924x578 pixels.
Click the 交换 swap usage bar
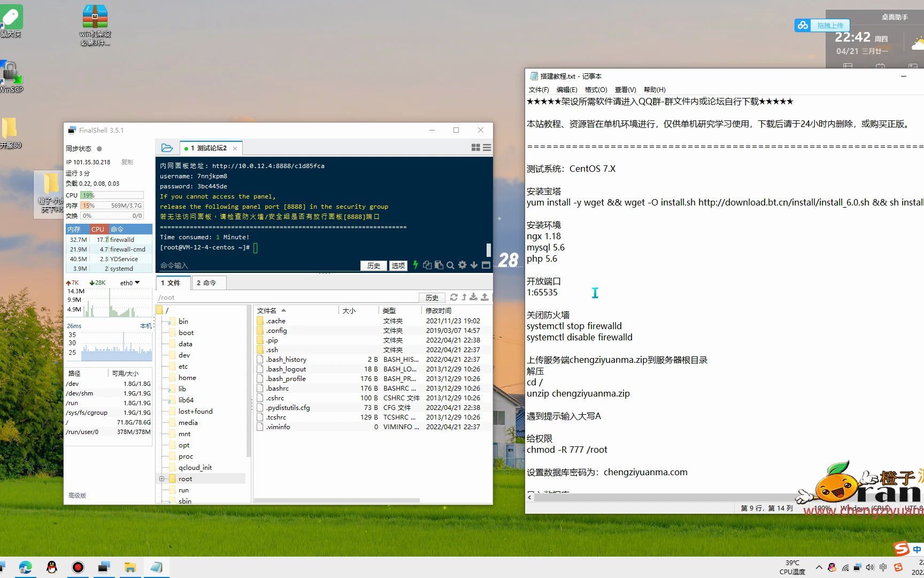[x=112, y=216]
